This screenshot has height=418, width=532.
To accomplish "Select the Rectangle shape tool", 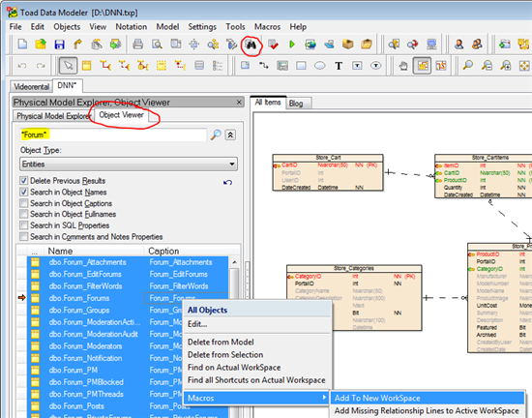I will [x=301, y=66].
